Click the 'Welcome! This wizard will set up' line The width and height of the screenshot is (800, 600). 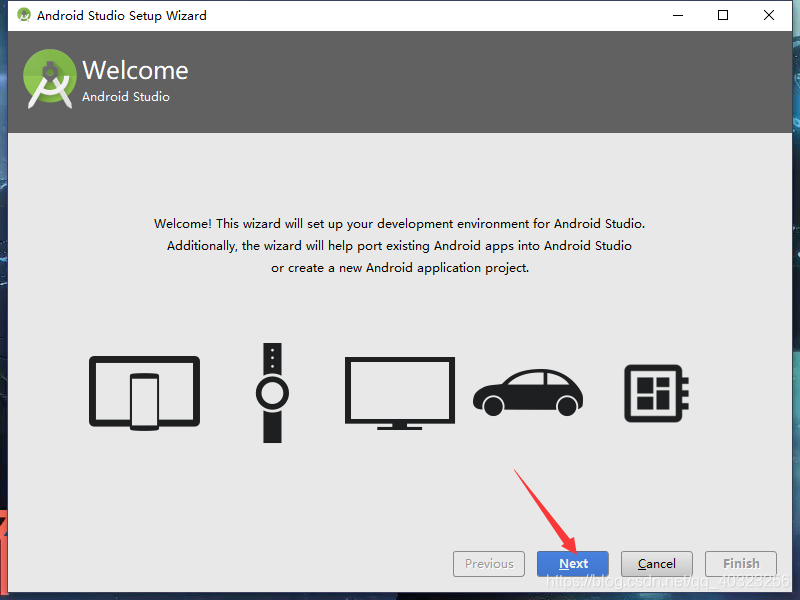click(399, 224)
